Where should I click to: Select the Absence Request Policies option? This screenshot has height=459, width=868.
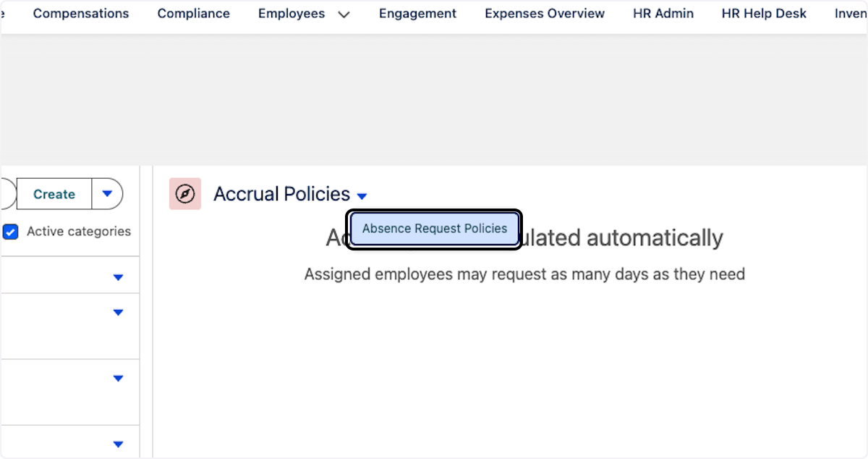(x=433, y=228)
